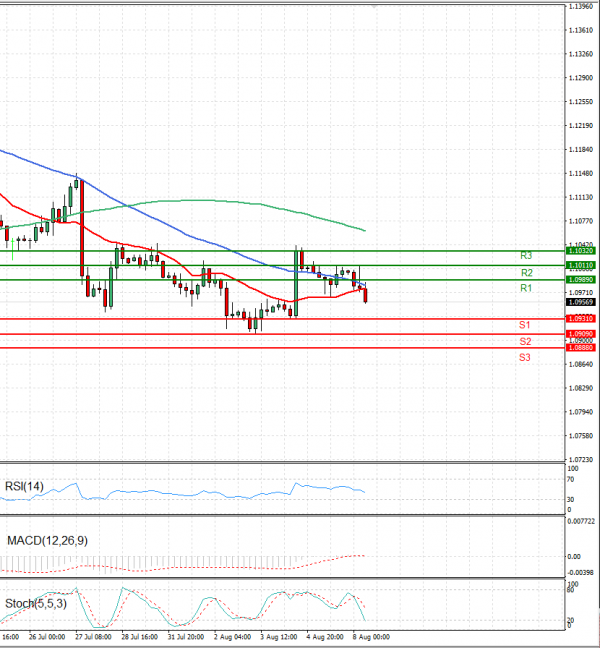Viewport: 600px width, 648px height.
Task: Click the MACD scale value -0.00398
Action: 581,572
